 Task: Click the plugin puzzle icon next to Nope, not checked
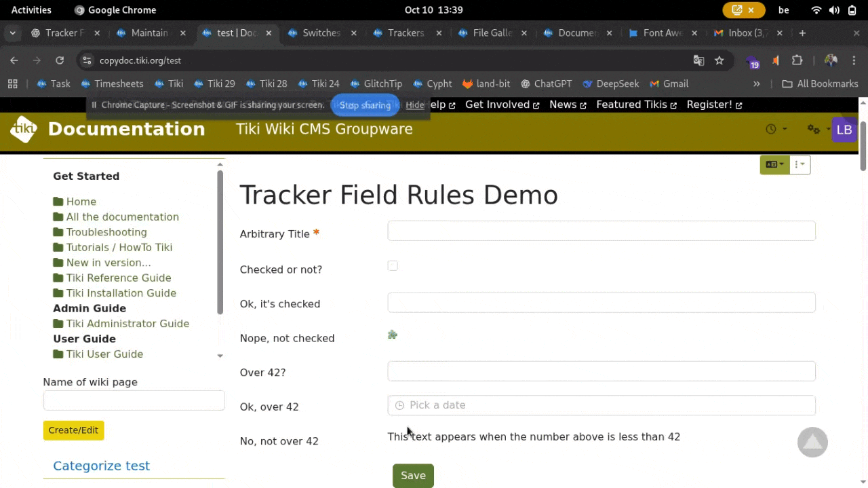pyautogui.click(x=392, y=335)
